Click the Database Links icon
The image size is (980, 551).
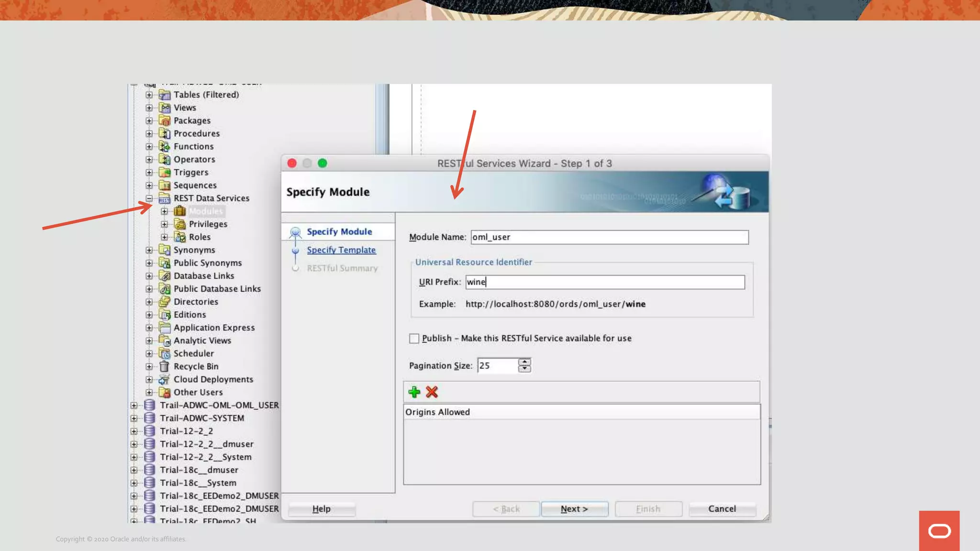(165, 276)
